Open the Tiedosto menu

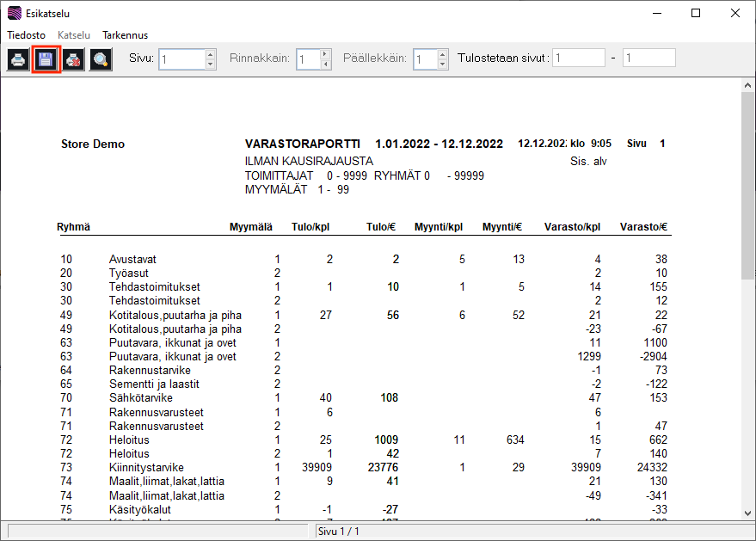[27, 35]
